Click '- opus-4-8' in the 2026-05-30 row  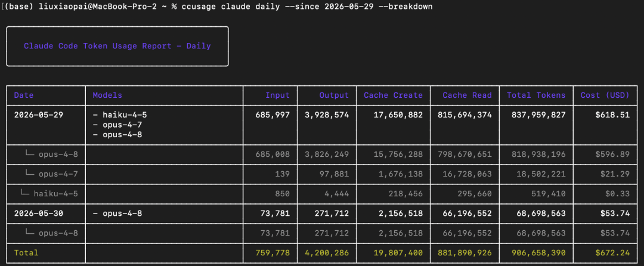[117, 214]
